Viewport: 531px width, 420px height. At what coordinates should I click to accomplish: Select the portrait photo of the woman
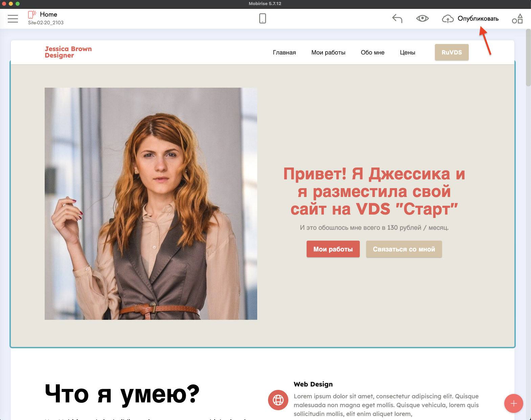point(151,204)
